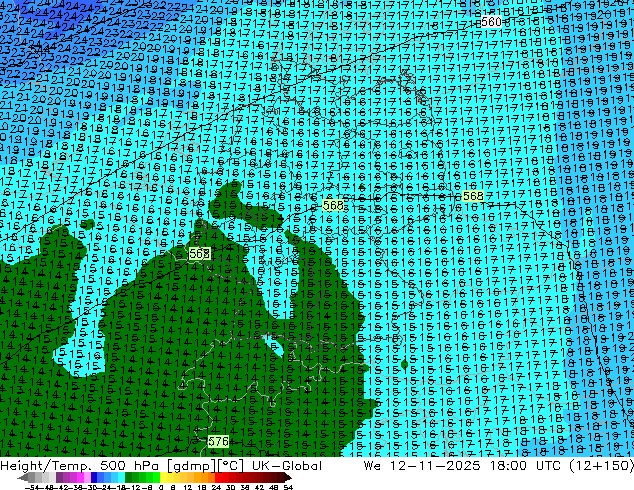Click the 560 contour label
The height and width of the screenshot is (490, 634).
click(491, 21)
